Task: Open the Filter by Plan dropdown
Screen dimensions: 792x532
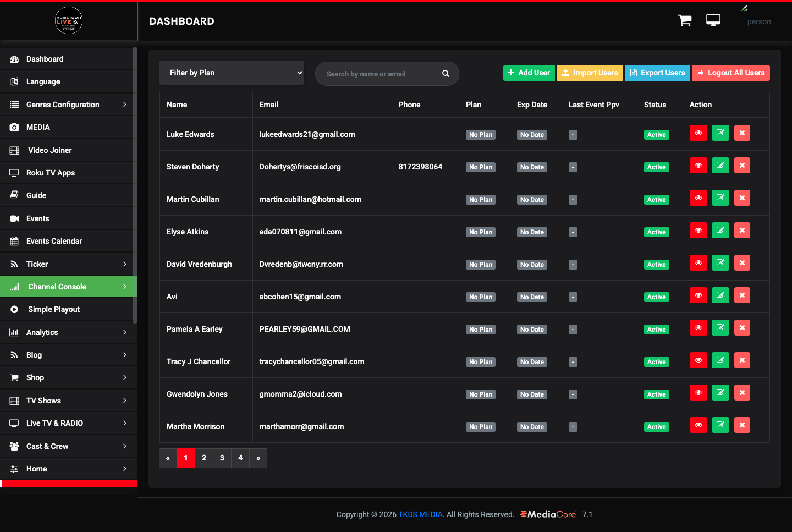Action: [x=232, y=73]
